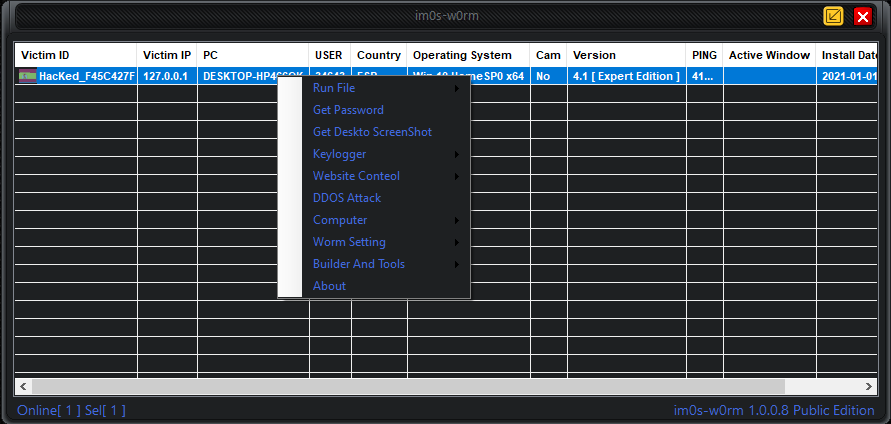Screen dimensions: 891x424
Task: Click the USER column header
Action: coord(330,55)
